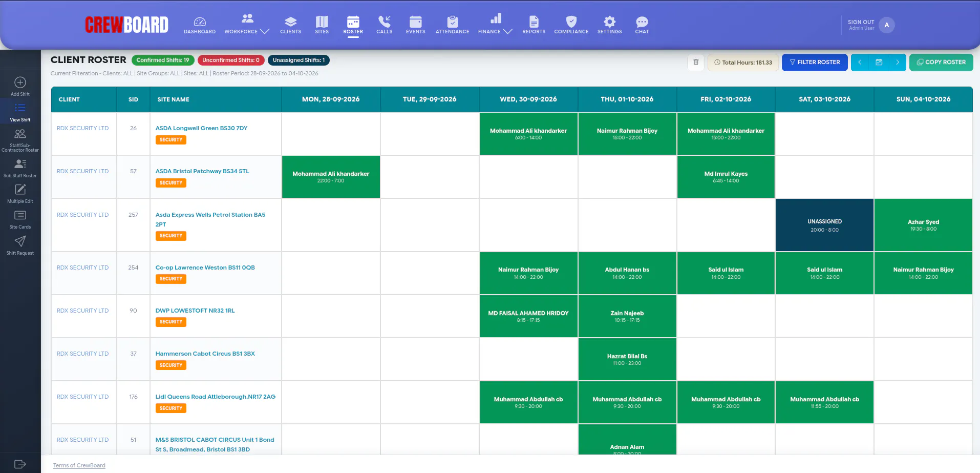This screenshot has width=980, height=473.
Task: Open Staff/Sub-Contractor Roster
Action: [x=20, y=140]
